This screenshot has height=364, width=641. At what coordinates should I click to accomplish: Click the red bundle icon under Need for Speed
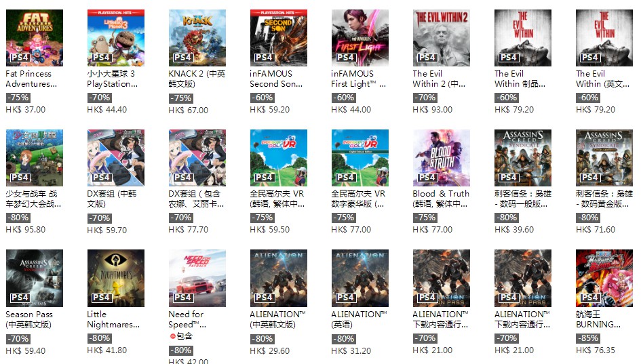pyautogui.click(x=172, y=336)
